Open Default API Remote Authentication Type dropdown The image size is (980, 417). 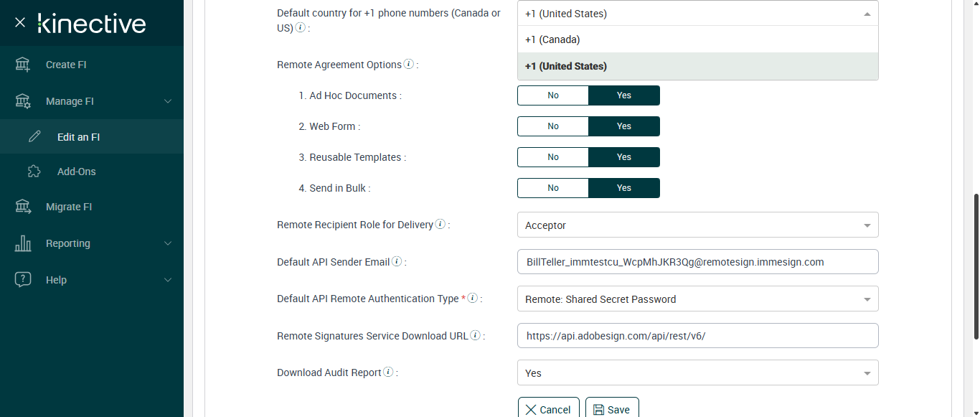(697, 299)
